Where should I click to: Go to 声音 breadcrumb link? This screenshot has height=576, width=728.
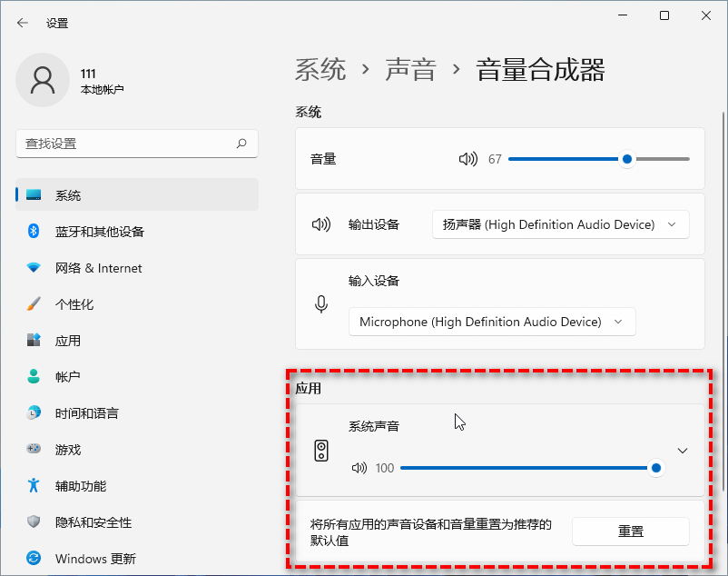click(x=410, y=70)
